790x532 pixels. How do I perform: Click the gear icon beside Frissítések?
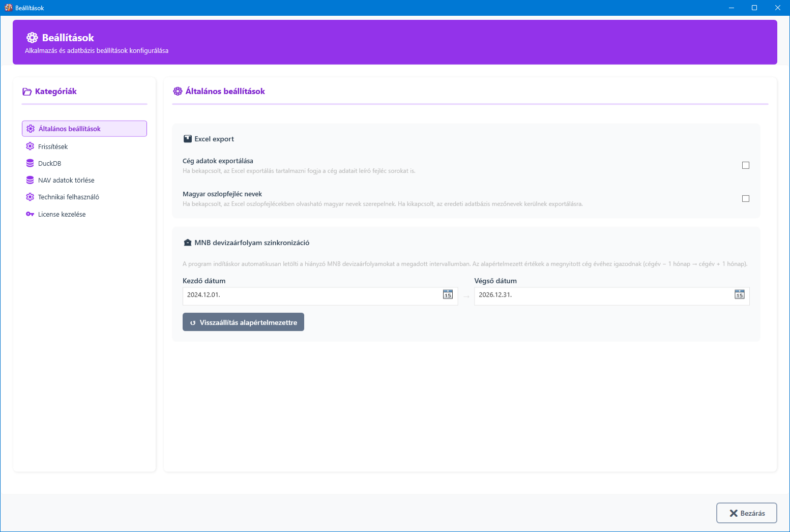click(x=30, y=146)
